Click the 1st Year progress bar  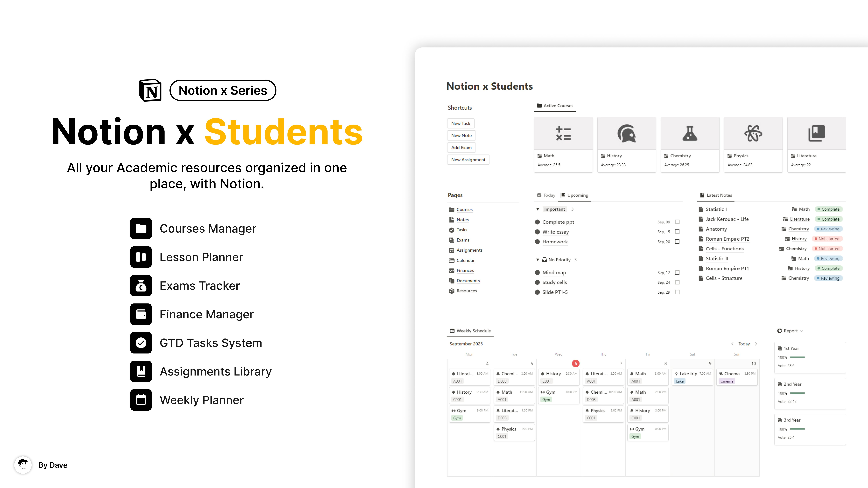click(x=797, y=357)
